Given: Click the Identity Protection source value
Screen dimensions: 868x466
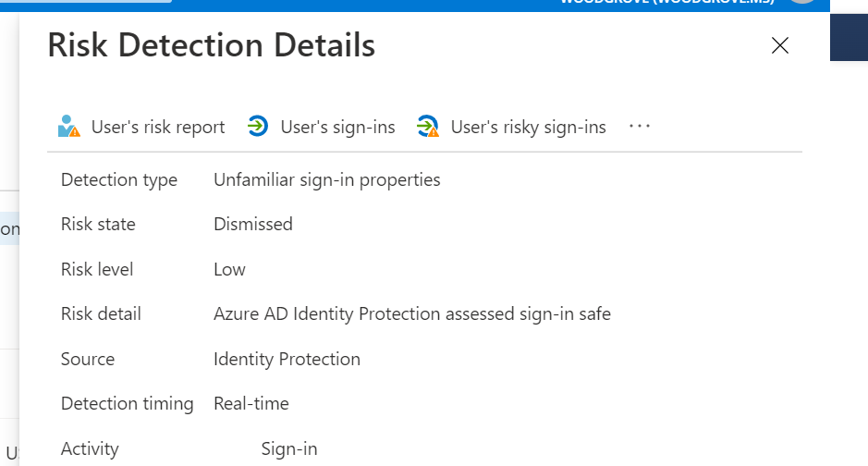Looking at the screenshot, I should coord(287,359).
